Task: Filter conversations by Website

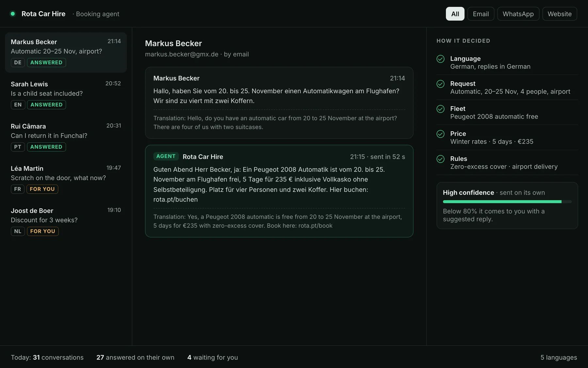Action: tap(560, 14)
